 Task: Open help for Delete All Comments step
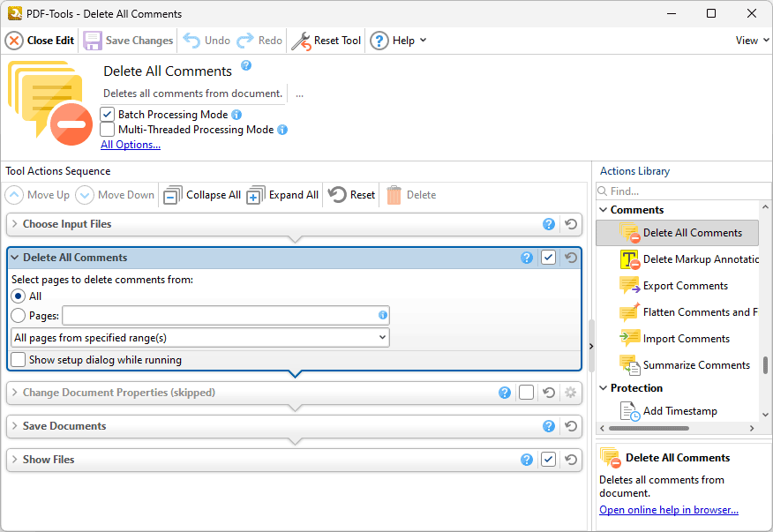527,258
